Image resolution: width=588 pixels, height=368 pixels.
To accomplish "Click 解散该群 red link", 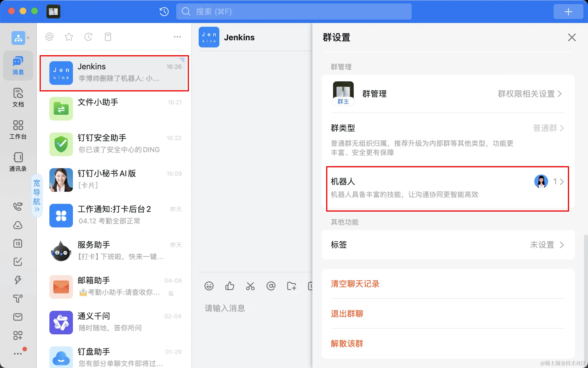I will coord(347,343).
